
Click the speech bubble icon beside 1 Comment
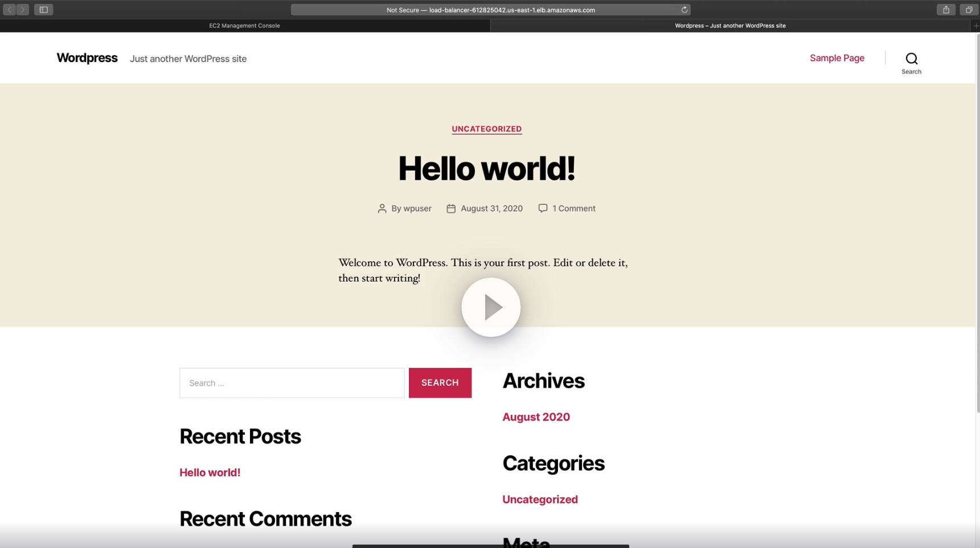click(543, 208)
